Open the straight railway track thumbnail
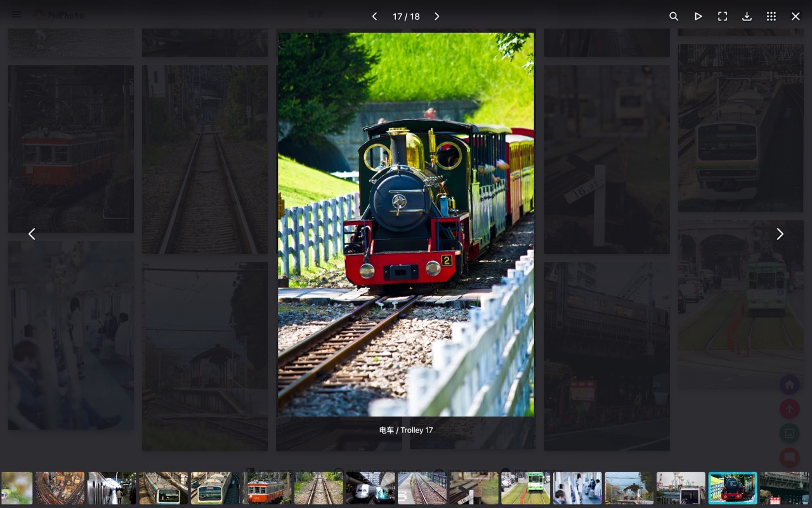The height and width of the screenshot is (508, 812). coord(318,488)
